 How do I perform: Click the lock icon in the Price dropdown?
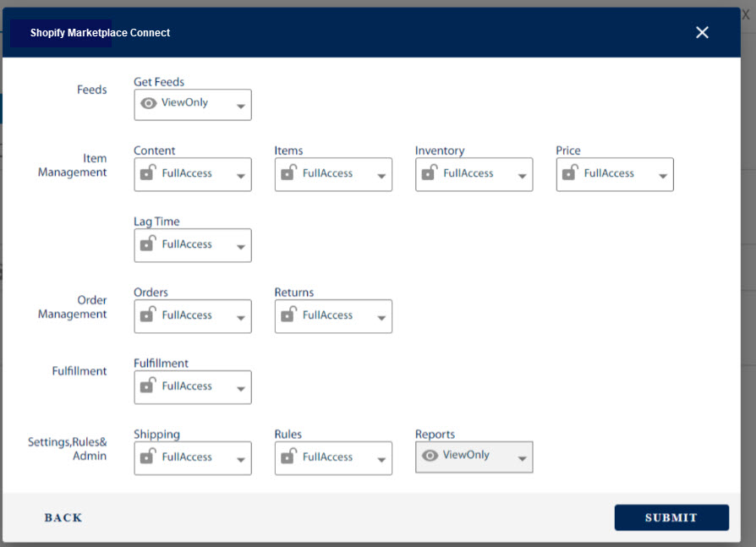click(570, 173)
